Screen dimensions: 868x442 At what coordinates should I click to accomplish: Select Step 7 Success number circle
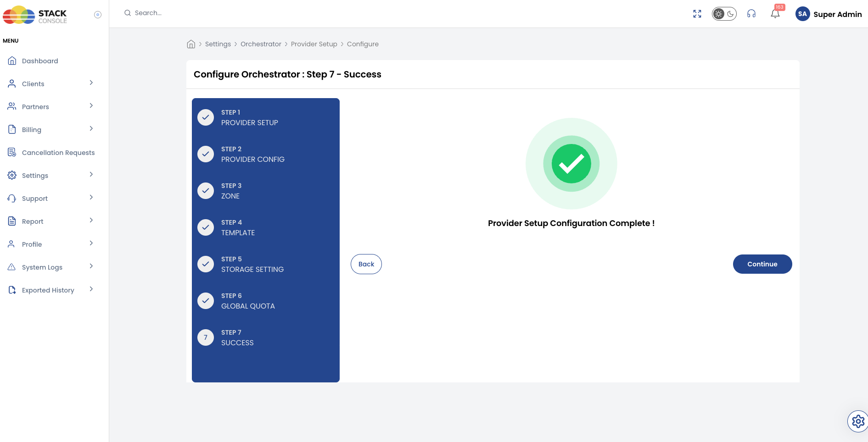click(206, 337)
